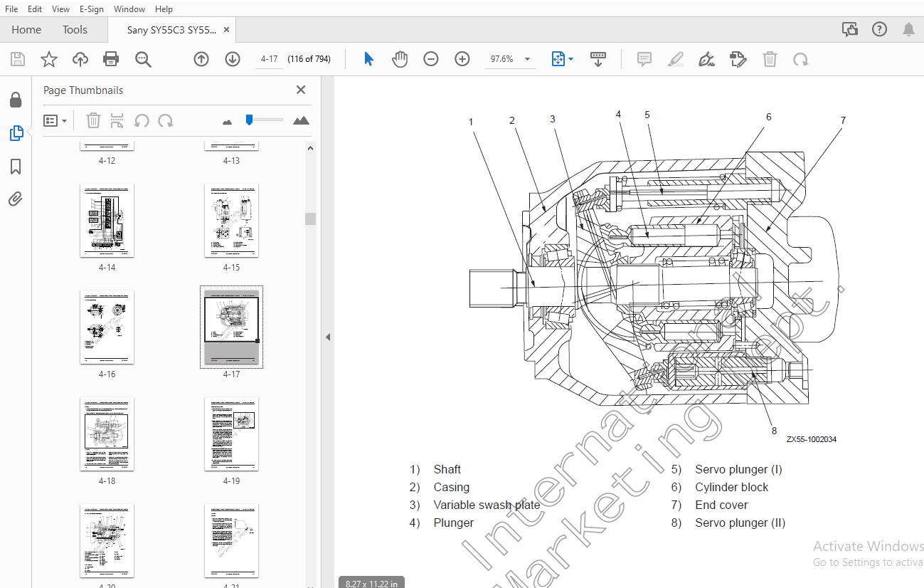
Task: Switch to the Home tab
Action: click(26, 30)
